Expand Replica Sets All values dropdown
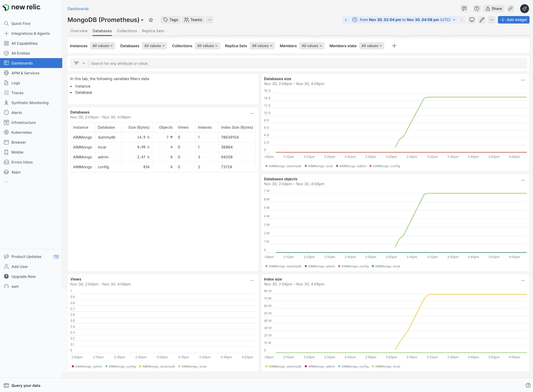Screen dimensions: 533x392 262,46
